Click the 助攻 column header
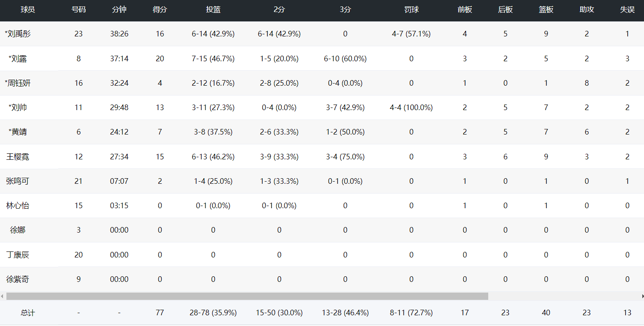The height and width of the screenshot is (326, 644). click(586, 10)
